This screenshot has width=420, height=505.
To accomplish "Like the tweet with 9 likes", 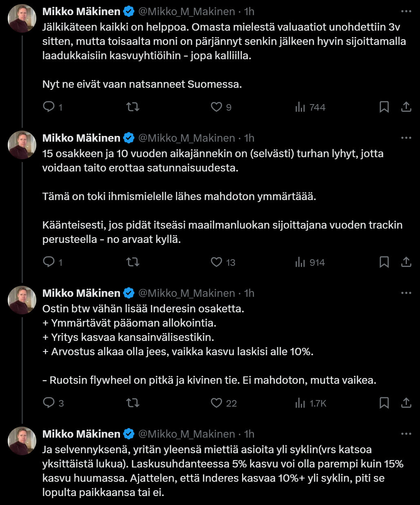I will [x=221, y=107].
